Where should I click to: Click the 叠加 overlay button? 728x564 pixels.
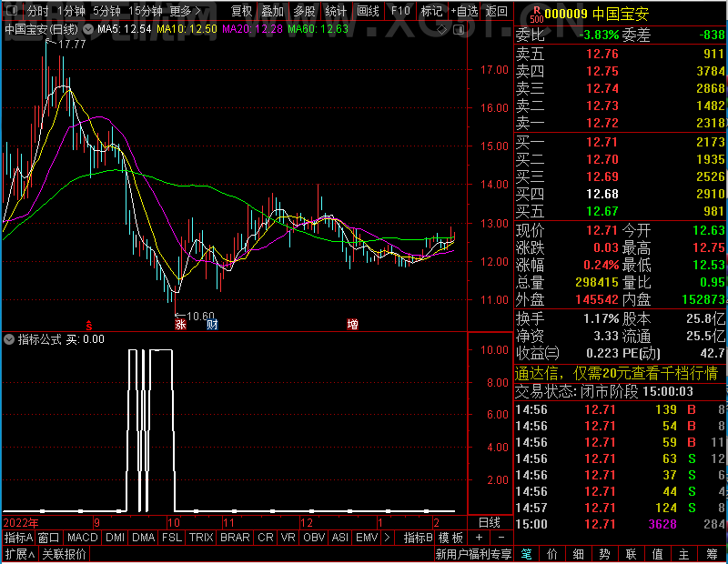tap(272, 11)
